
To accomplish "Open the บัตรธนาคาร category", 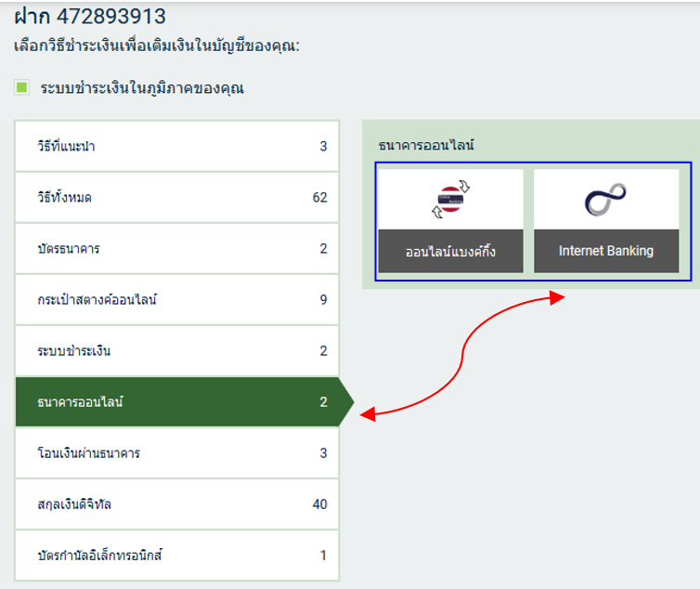I will (177, 248).
